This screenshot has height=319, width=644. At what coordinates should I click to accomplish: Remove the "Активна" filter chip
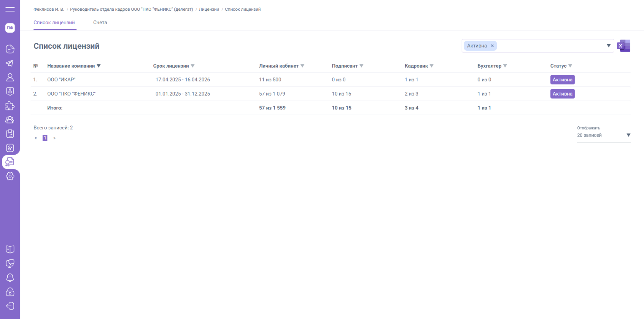(492, 46)
